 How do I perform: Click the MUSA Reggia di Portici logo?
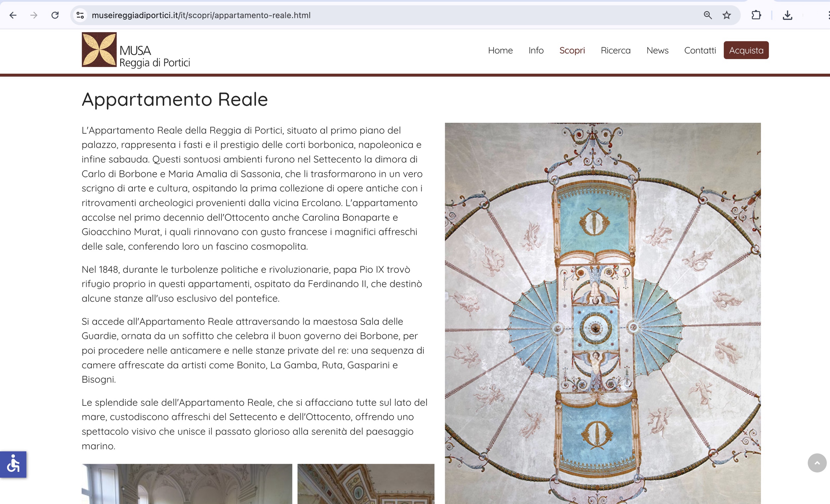pos(136,50)
